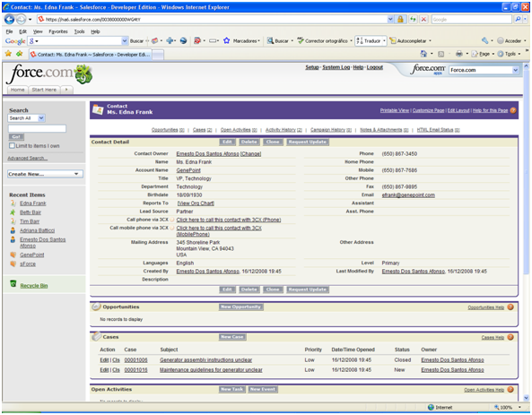Click the New Task button
The image size is (532, 415).
tap(232, 389)
